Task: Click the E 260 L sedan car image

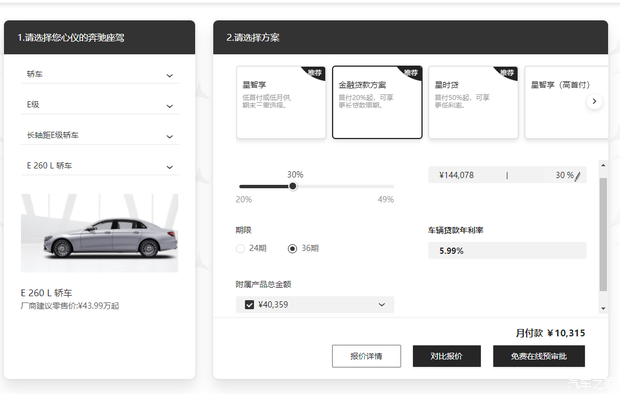Action: click(100, 233)
